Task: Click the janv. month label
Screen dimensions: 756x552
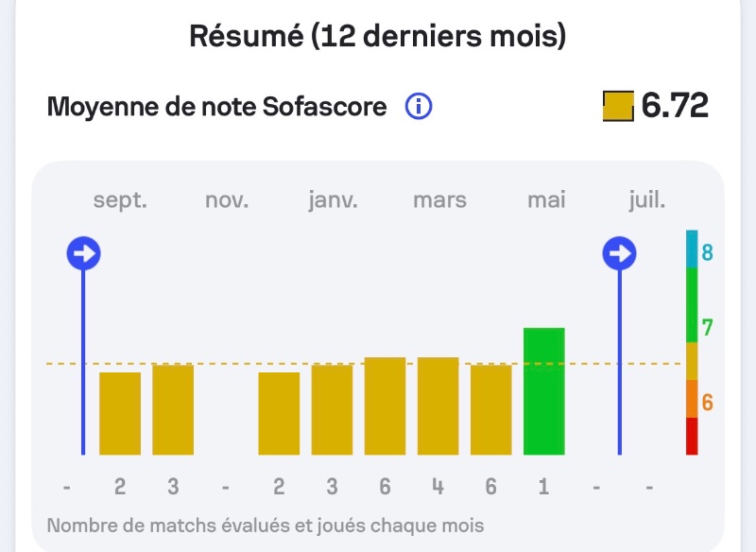Action: (334, 200)
